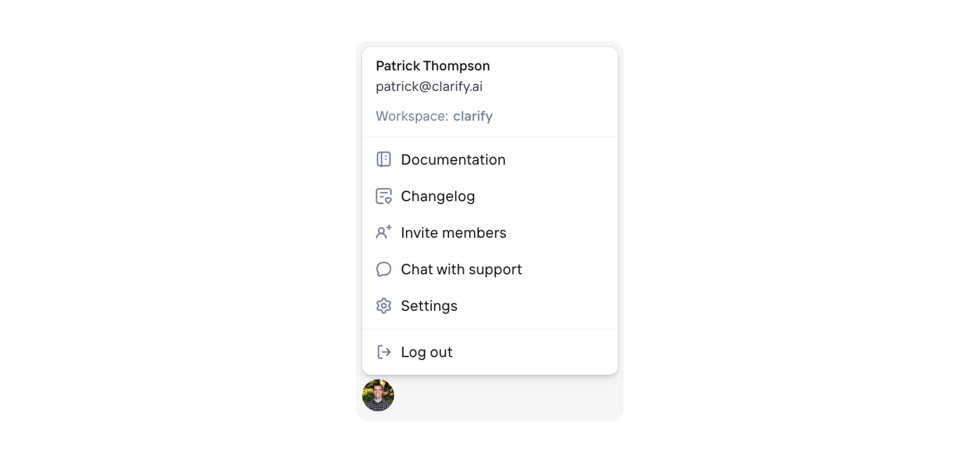Click the Invite members person-plus icon

click(383, 232)
